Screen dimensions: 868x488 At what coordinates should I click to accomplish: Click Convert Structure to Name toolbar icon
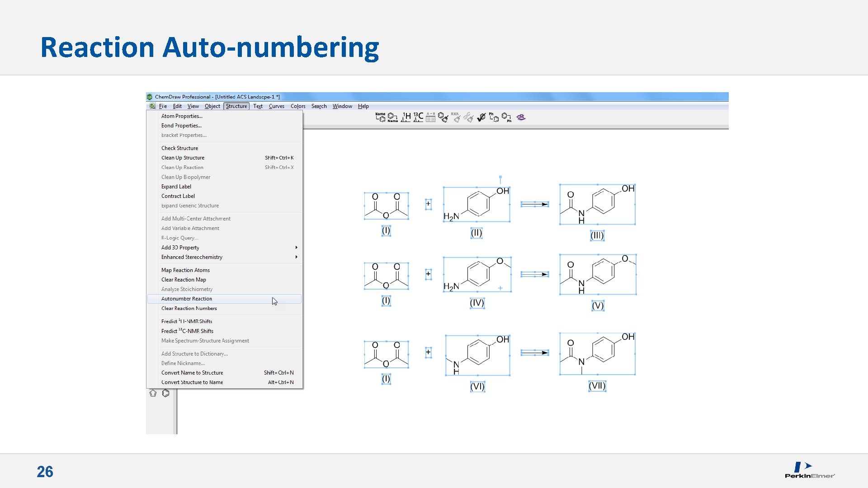coord(393,117)
